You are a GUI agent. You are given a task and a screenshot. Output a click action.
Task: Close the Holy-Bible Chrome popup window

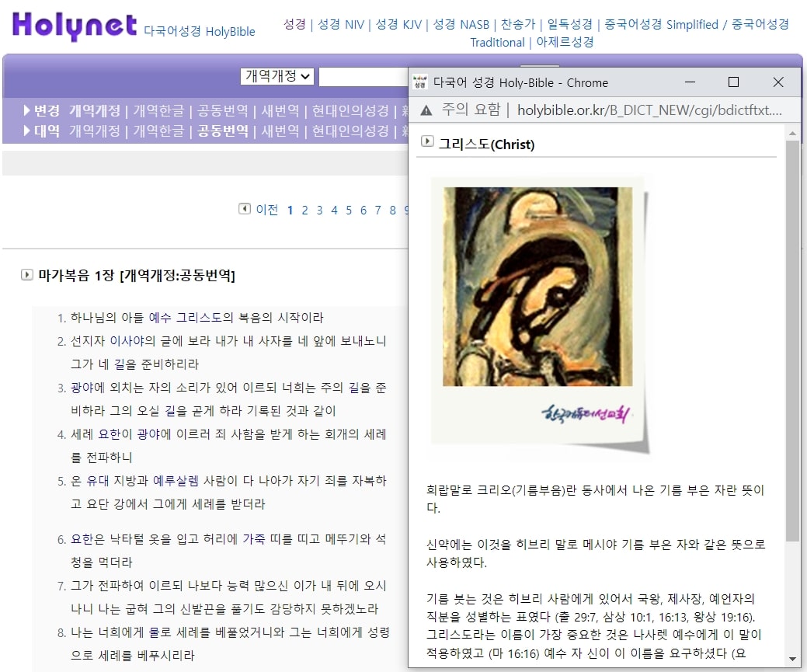(x=778, y=82)
